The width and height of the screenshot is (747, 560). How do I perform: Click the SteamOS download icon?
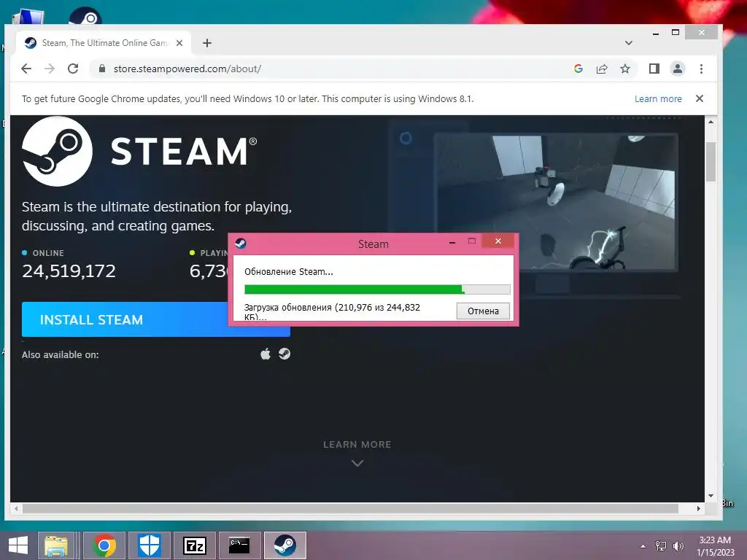tap(285, 354)
